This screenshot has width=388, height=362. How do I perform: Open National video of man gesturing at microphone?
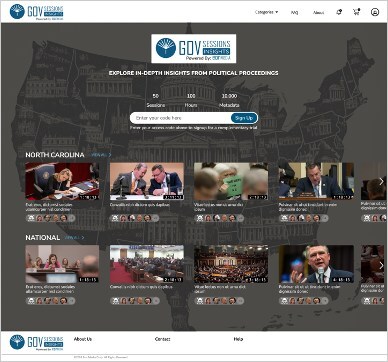tap(316, 264)
